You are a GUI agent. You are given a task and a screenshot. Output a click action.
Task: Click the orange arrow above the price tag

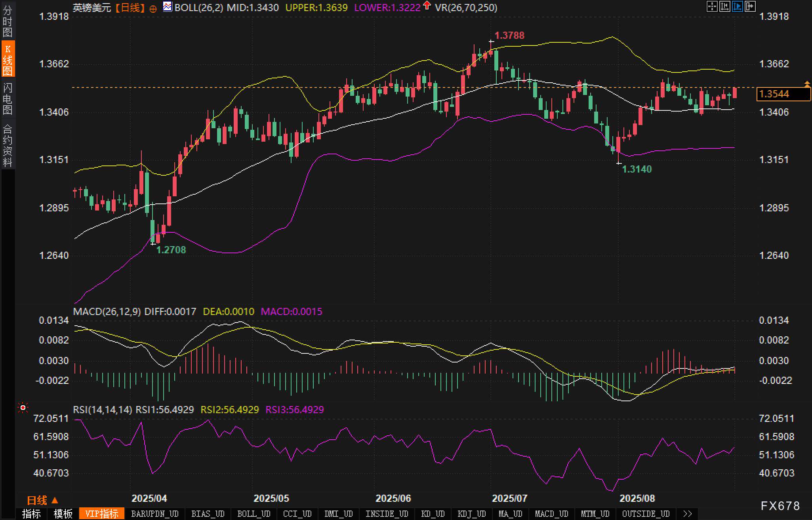point(807,84)
